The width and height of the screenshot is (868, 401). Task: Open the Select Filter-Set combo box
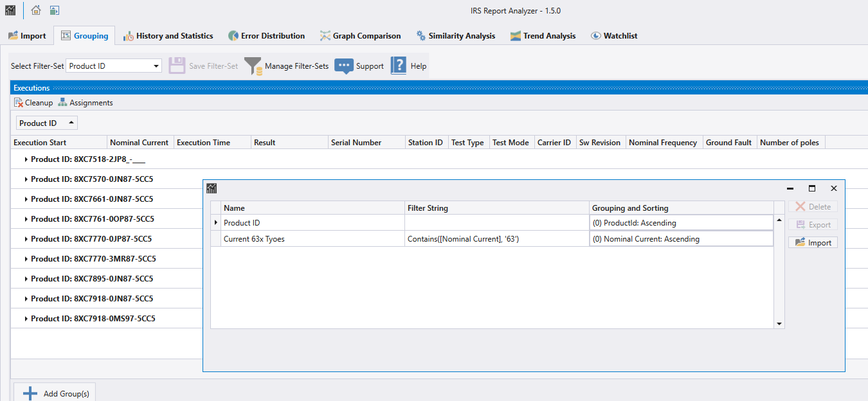(114, 66)
